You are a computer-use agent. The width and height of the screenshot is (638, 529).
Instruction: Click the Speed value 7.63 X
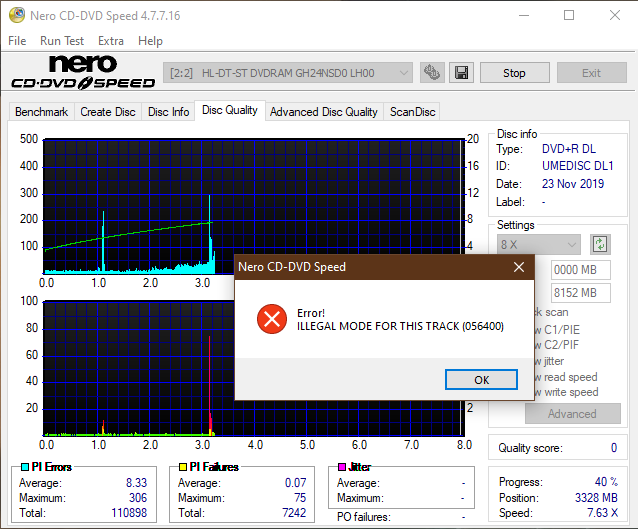(x=602, y=513)
